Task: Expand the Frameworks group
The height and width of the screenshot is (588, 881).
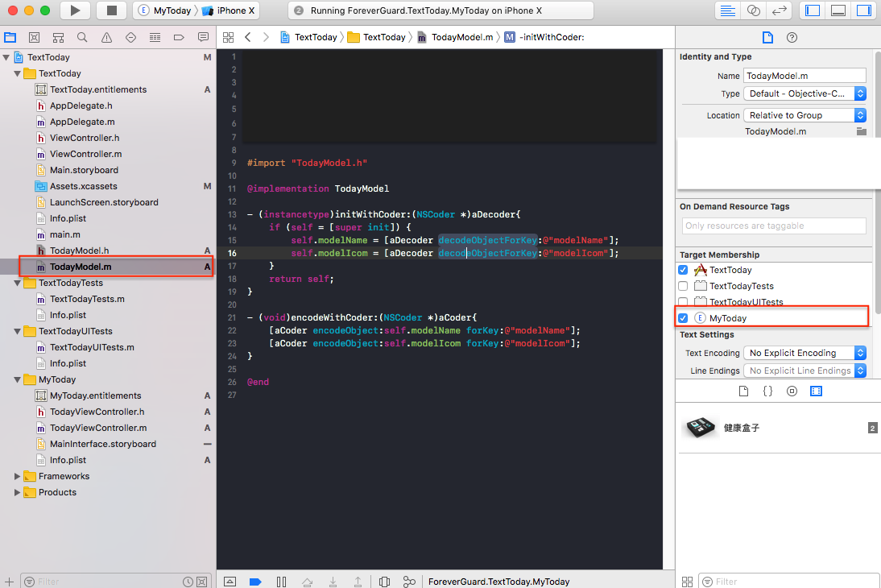Action: coord(17,476)
